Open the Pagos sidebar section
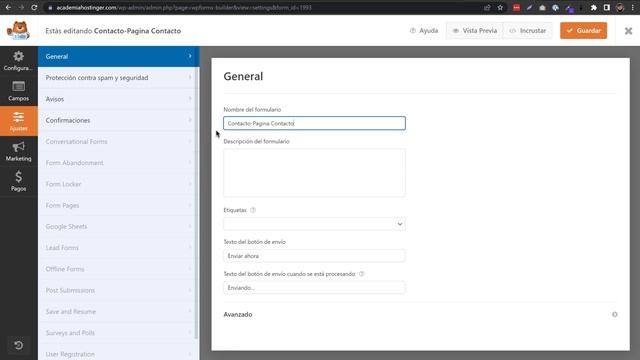Screen dimensions: 640x360 click(18, 182)
